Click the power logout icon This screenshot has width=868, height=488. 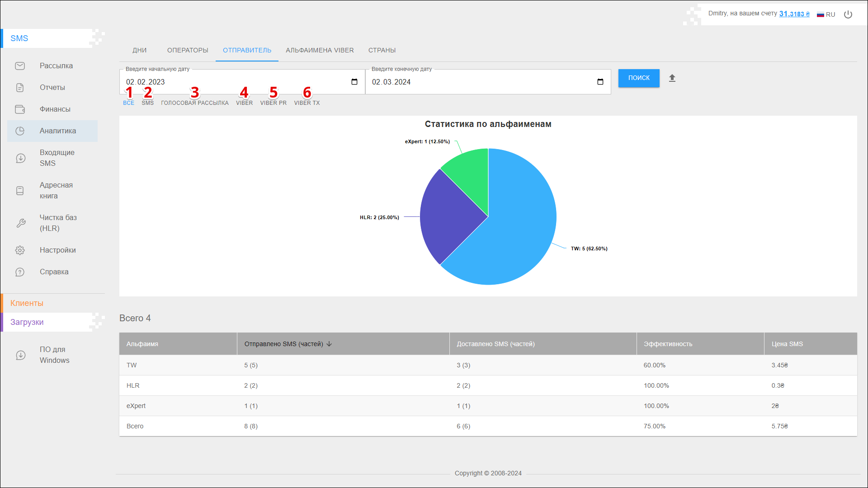[x=848, y=14]
